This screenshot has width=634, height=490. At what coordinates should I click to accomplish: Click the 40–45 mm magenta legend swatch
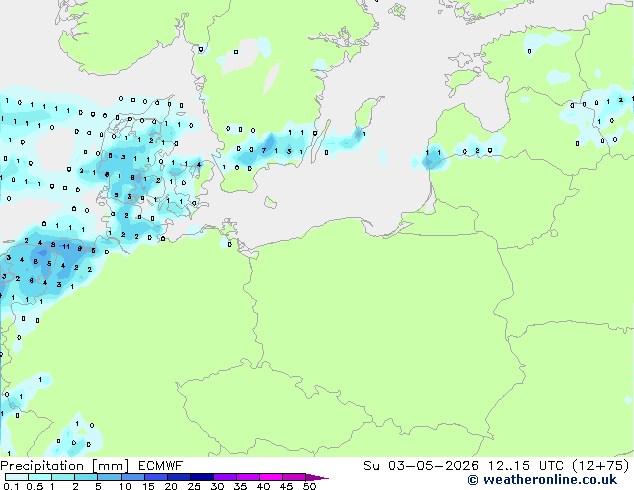pos(271,477)
